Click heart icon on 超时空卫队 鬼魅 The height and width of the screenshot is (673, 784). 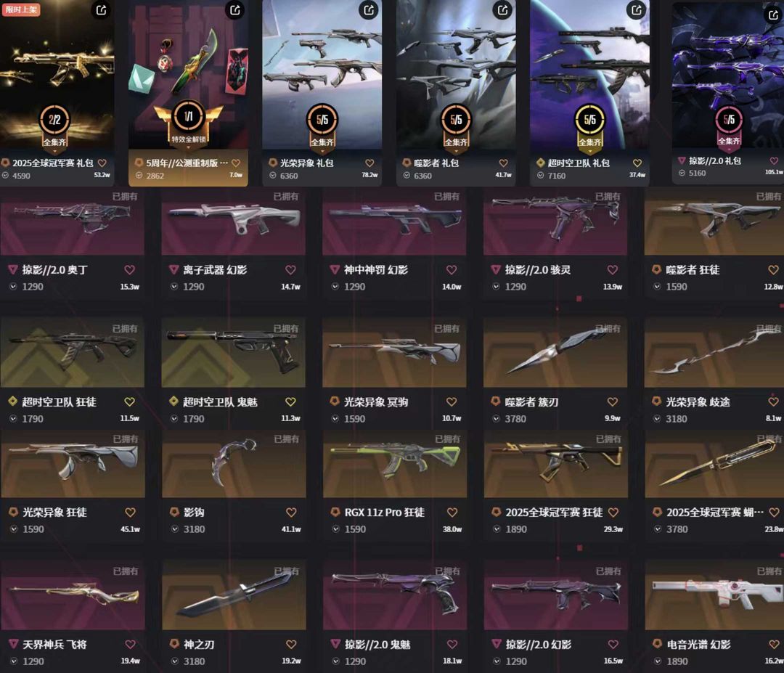290,402
